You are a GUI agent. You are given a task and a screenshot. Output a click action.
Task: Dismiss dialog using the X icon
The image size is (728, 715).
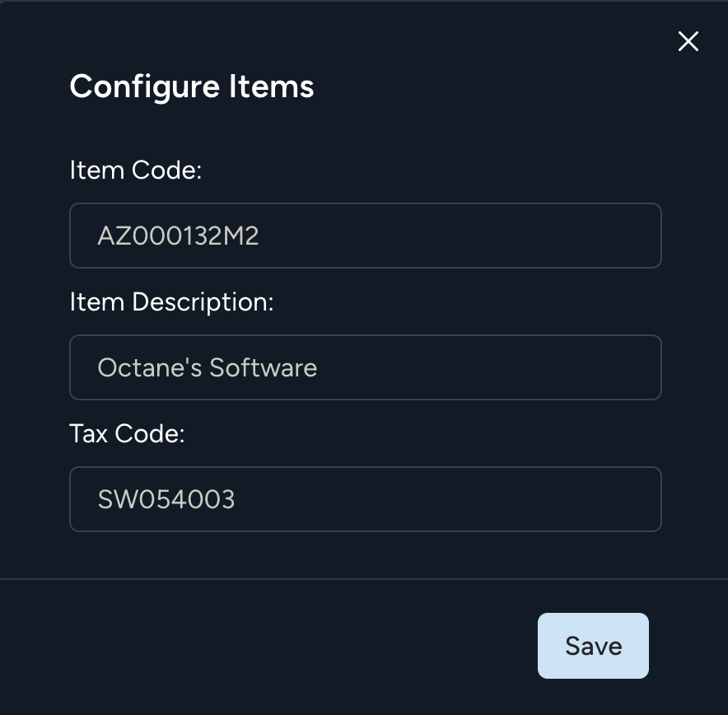tap(688, 41)
